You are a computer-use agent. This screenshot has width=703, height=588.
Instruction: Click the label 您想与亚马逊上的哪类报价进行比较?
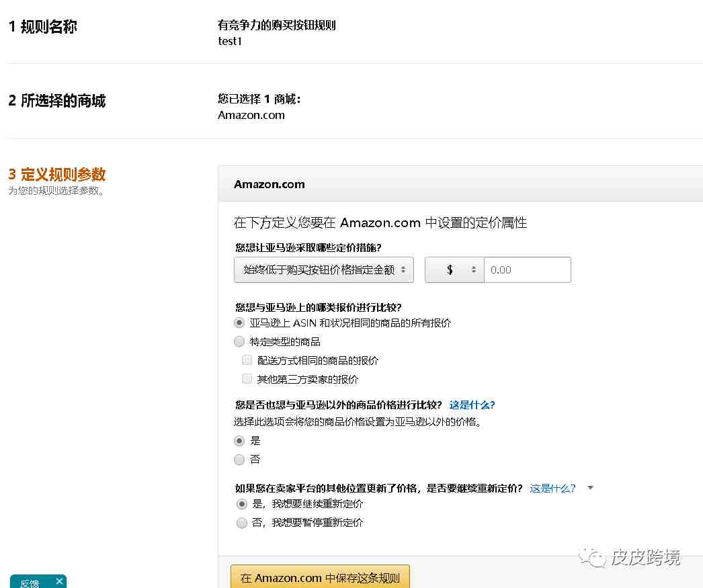coord(319,308)
